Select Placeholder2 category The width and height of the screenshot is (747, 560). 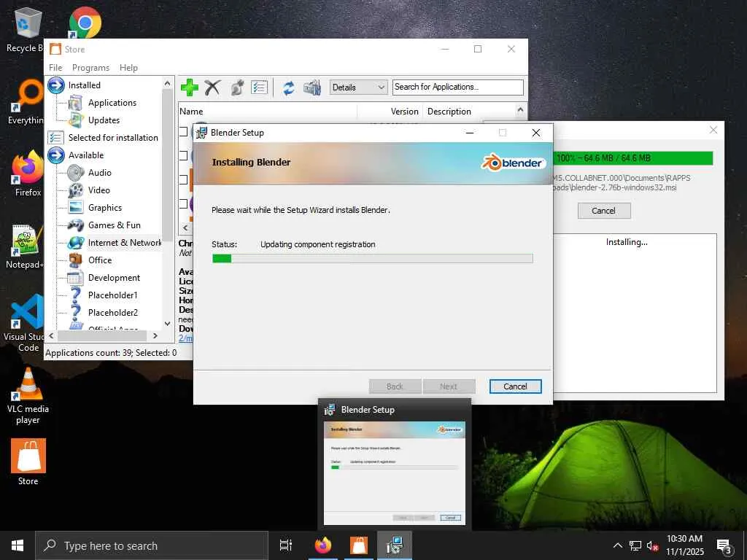click(x=112, y=313)
